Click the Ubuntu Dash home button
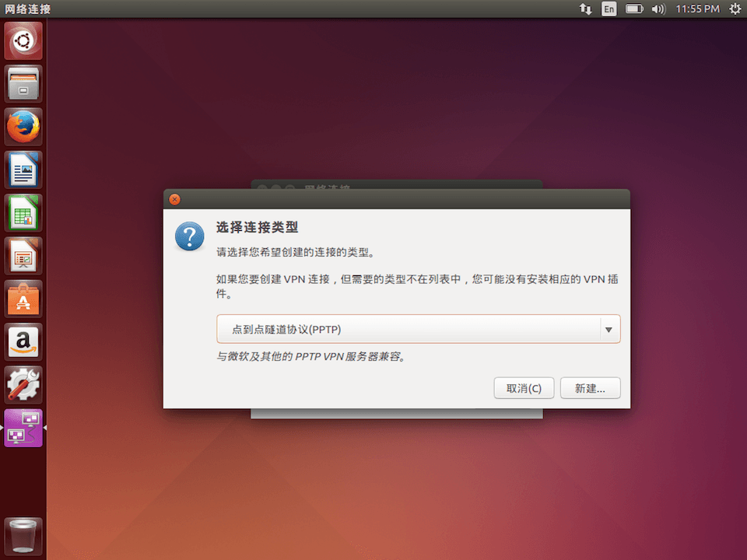This screenshot has width=747, height=560. pyautogui.click(x=23, y=40)
